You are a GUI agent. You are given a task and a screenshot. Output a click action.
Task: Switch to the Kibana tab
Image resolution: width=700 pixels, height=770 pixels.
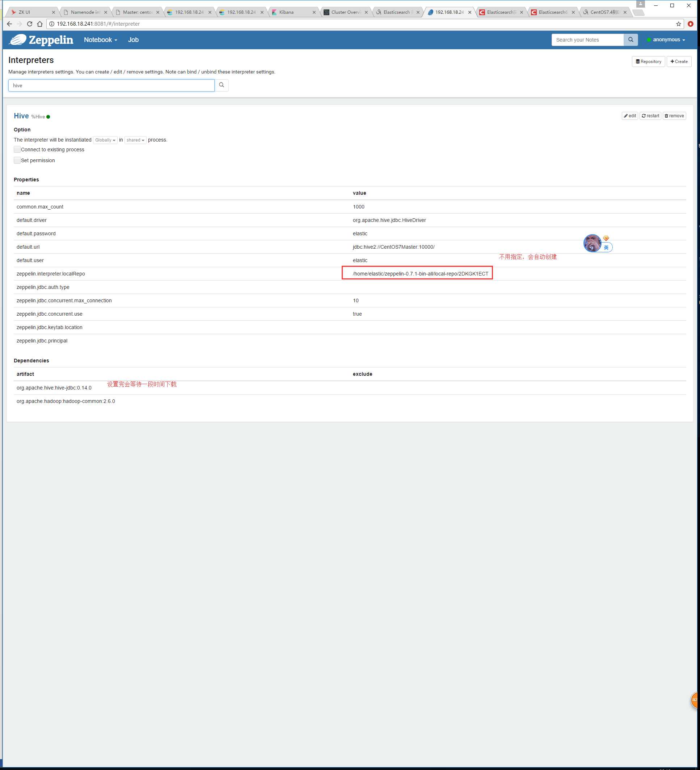pos(293,12)
